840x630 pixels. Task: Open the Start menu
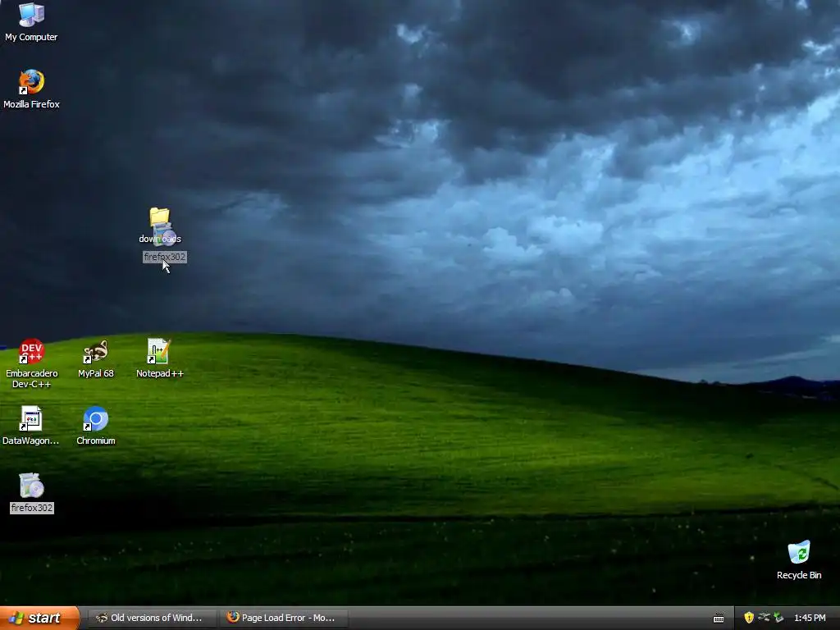pos(39,618)
